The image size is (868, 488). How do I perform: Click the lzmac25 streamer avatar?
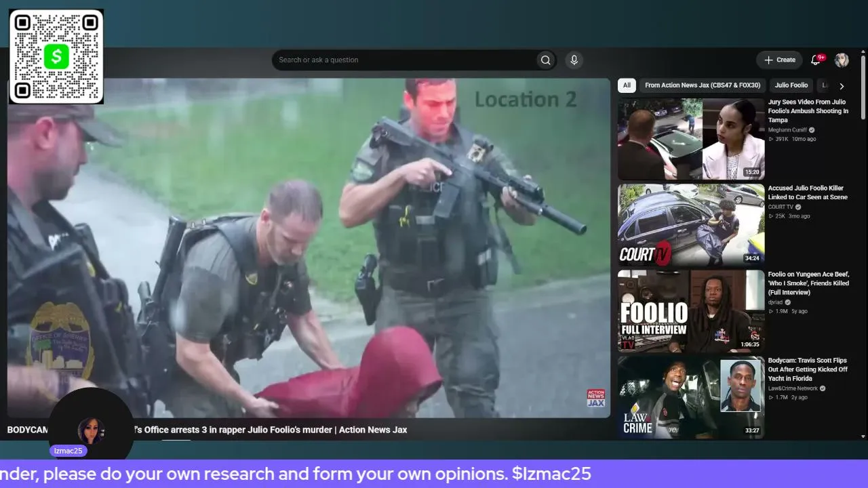point(91,432)
